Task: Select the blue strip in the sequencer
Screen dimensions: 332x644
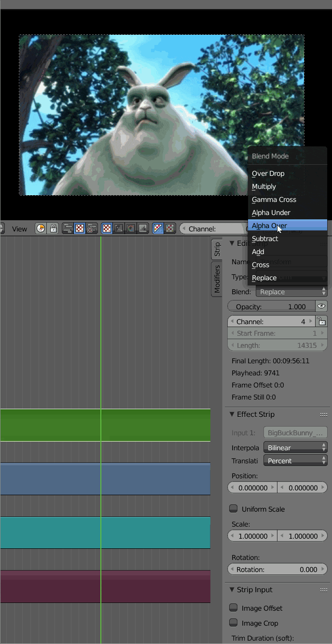Action: tap(105, 479)
